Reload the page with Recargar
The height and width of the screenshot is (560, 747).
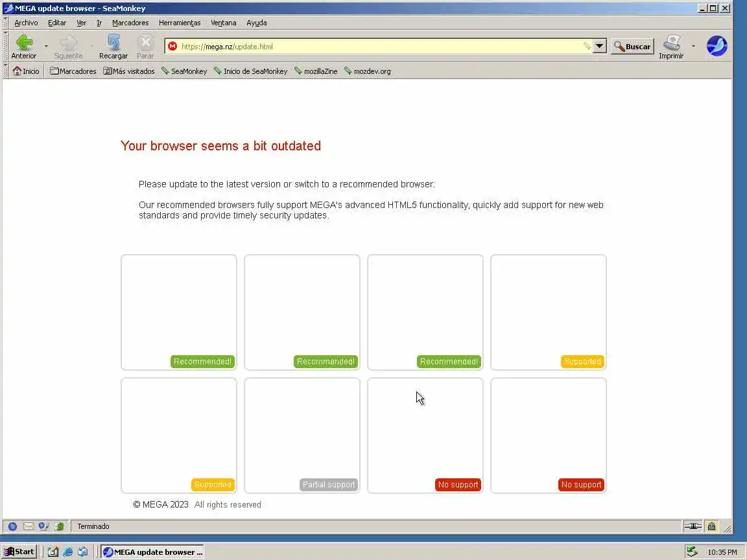(x=113, y=46)
